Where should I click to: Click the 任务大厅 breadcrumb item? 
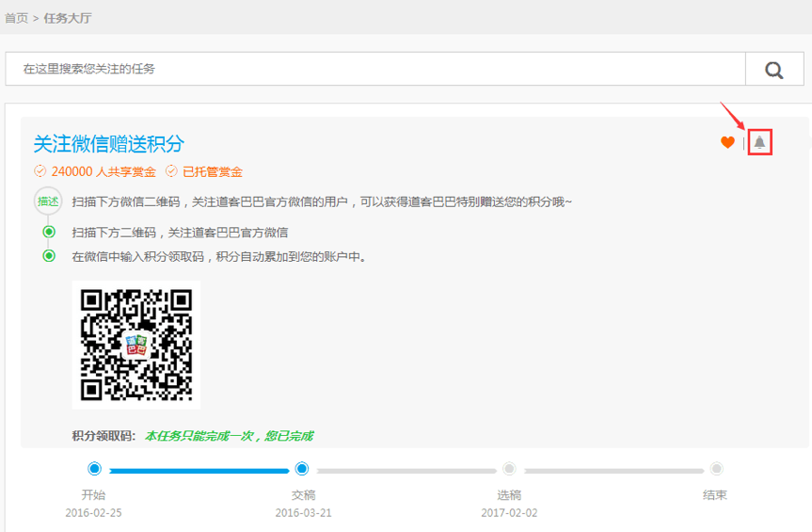point(68,18)
